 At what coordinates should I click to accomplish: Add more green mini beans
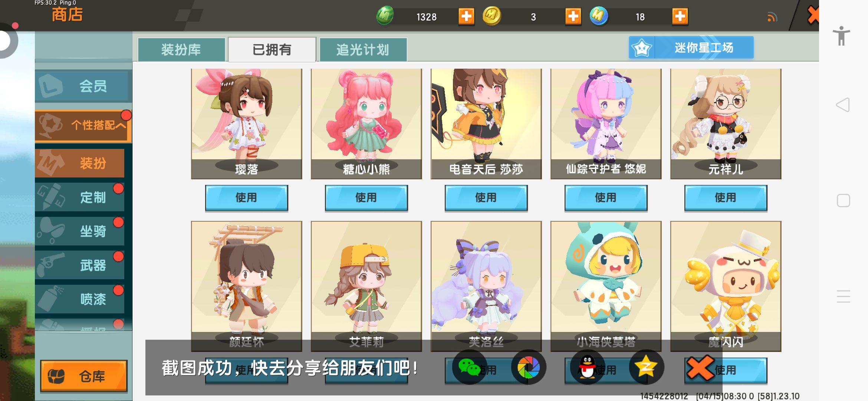(466, 16)
